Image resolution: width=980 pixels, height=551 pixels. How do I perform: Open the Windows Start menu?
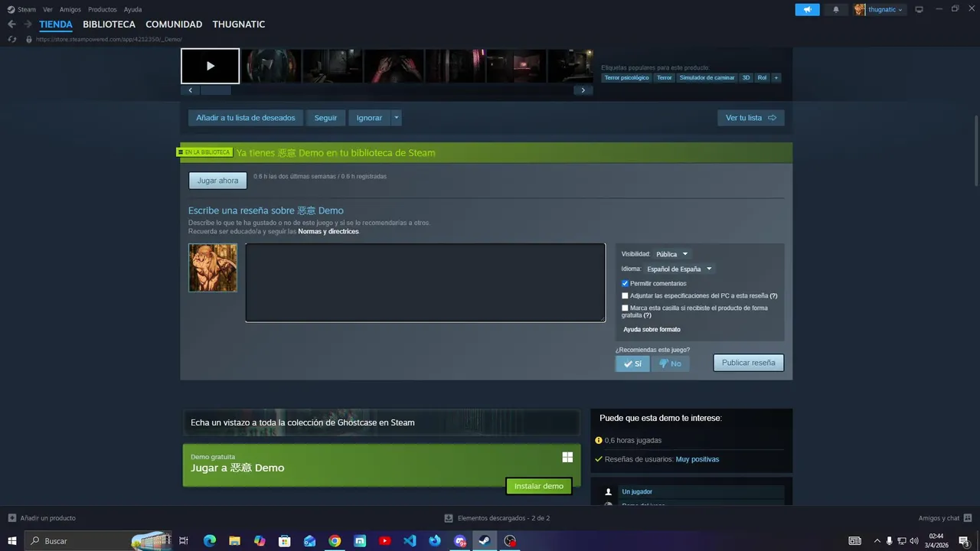(x=11, y=541)
